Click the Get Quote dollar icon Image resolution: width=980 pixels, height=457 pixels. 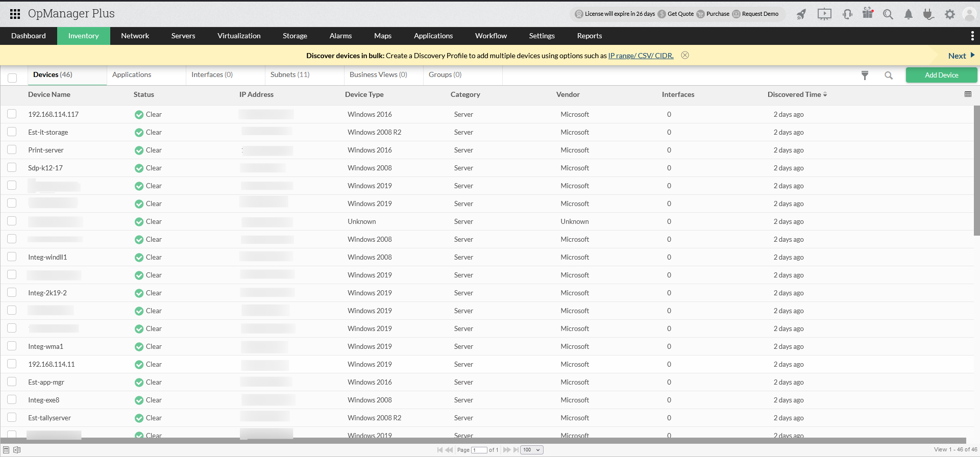tap(662, 14)
